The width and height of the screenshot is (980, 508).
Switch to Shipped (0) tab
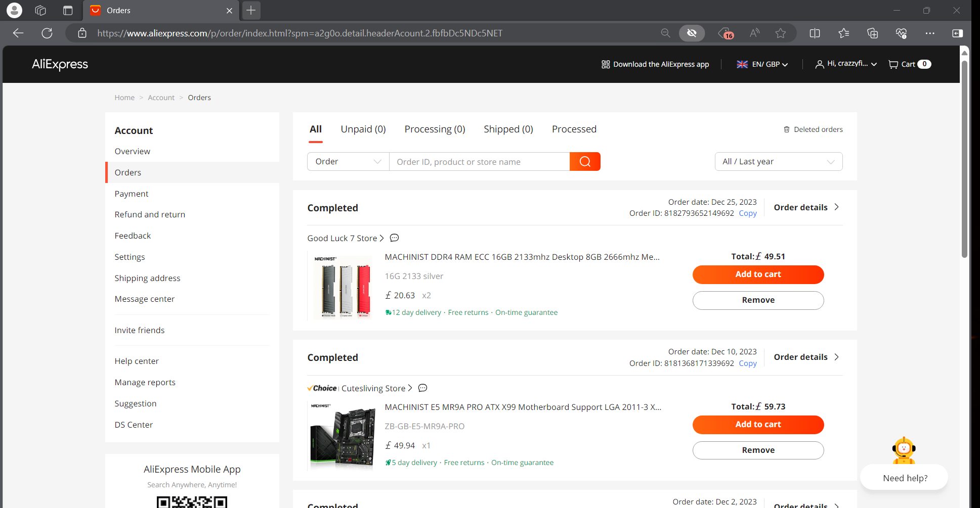click(508, 129)
